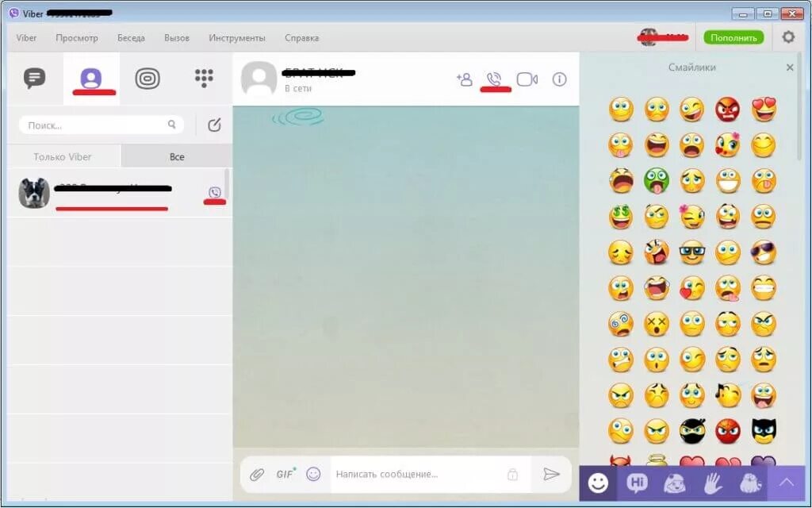Insert the dollar-eyes money emoticon
Screen dimensions: 812x508
click(620, 217)
